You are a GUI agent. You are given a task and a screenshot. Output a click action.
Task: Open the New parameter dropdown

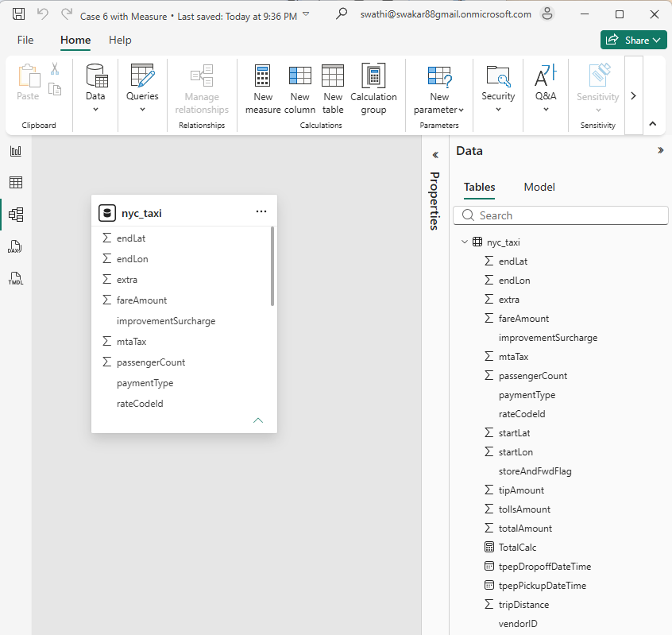click(x=438, y=90)
